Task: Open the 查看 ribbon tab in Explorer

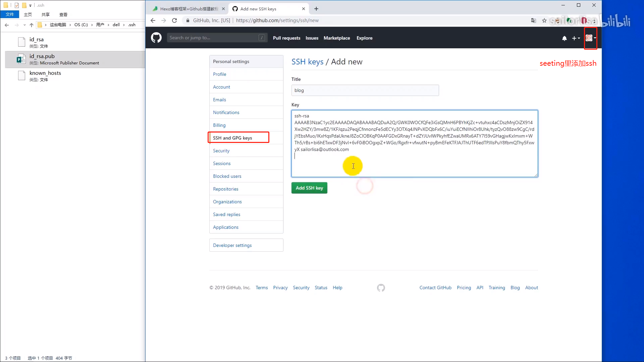Action: (x=63, y=14)
